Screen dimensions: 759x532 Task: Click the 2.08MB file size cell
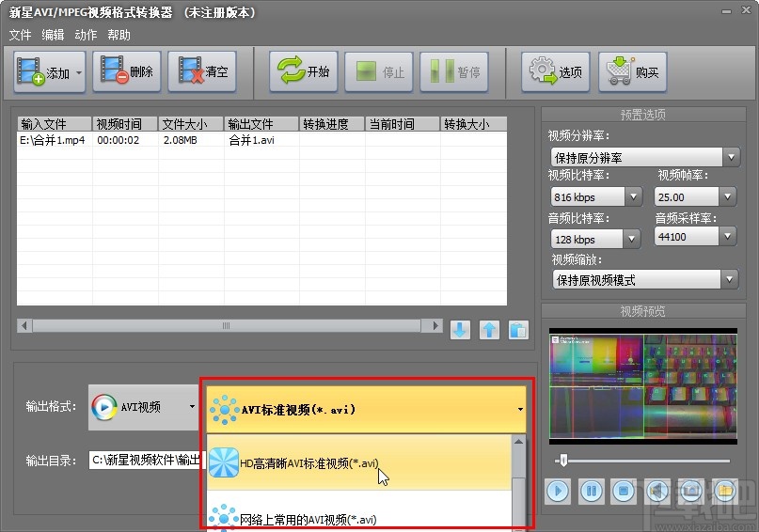pos(180,140)
